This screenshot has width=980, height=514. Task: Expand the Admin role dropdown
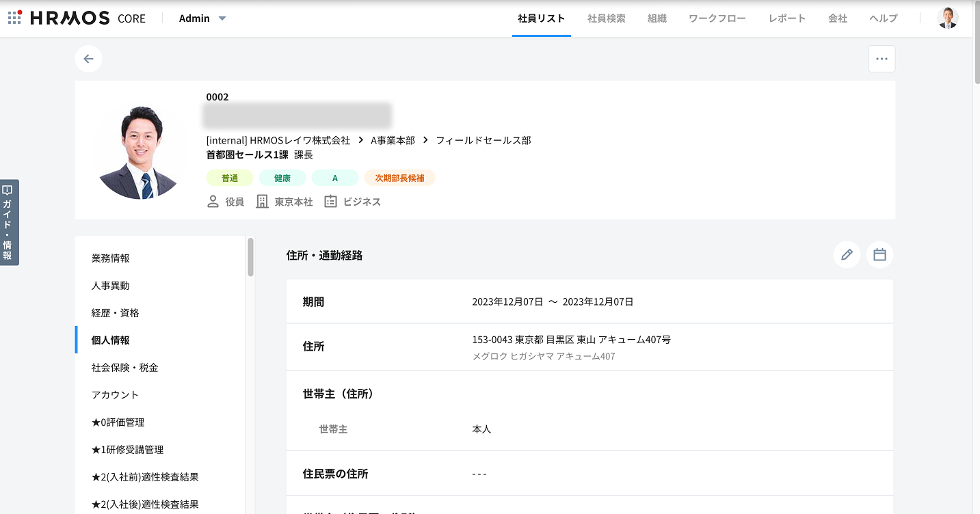[x=202, y=18]
